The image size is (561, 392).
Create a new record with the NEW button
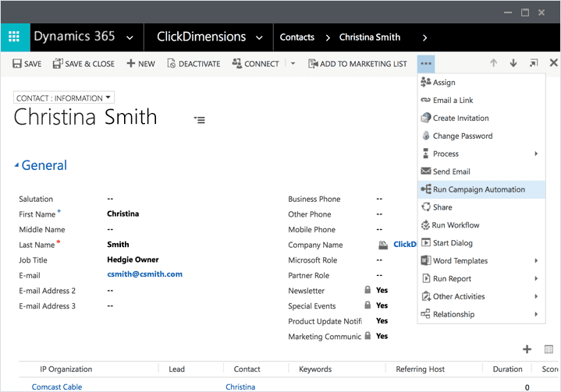(140, 64)
